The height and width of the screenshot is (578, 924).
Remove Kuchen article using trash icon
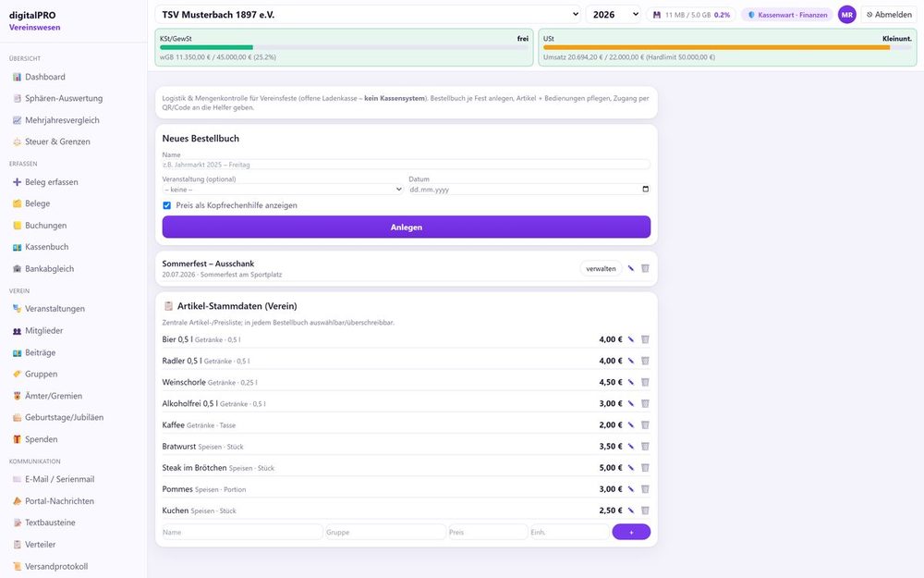click(x=645, y=510)
